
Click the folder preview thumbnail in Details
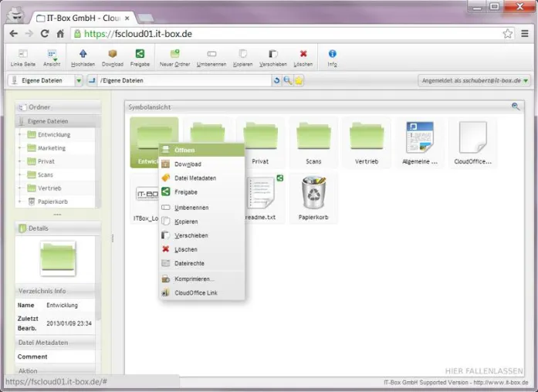click(x=58, y=259)
